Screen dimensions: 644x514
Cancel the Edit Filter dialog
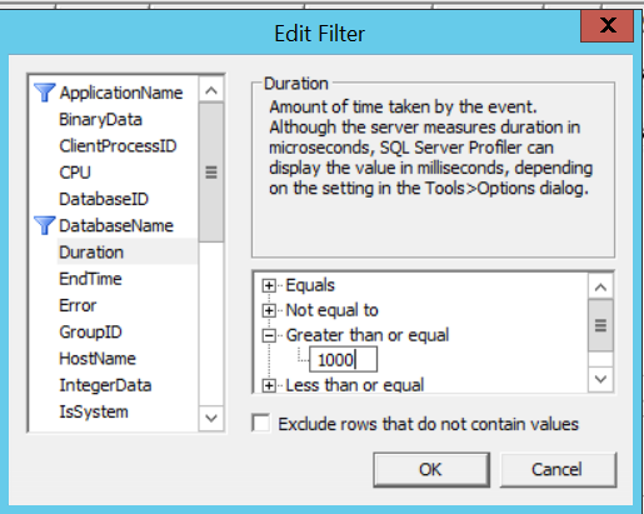click(558, 470)
